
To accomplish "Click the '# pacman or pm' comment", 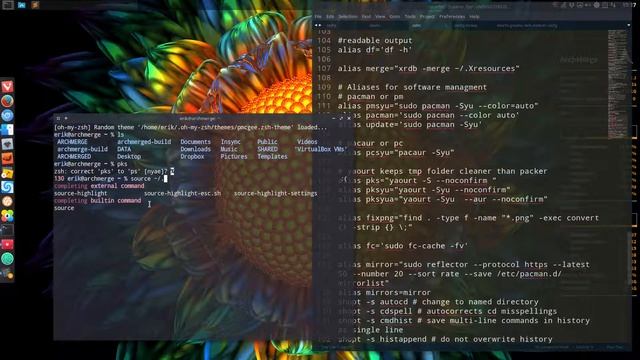I will (370, 97).
